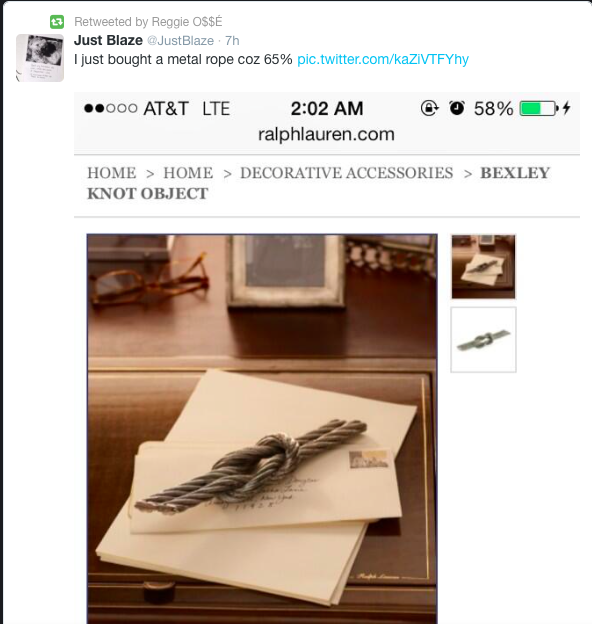The image size is (592, 624).
Task: Tap the green battery icon
Action: 539,108
